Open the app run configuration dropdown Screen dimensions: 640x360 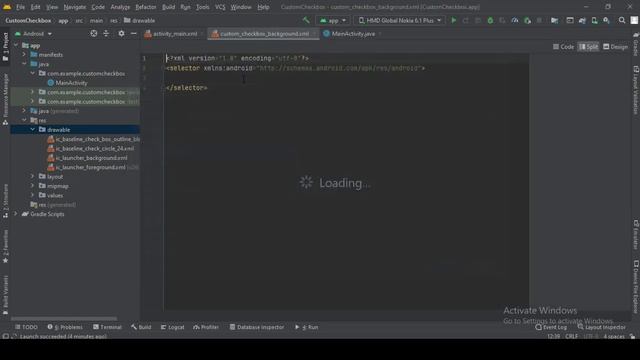333,20
